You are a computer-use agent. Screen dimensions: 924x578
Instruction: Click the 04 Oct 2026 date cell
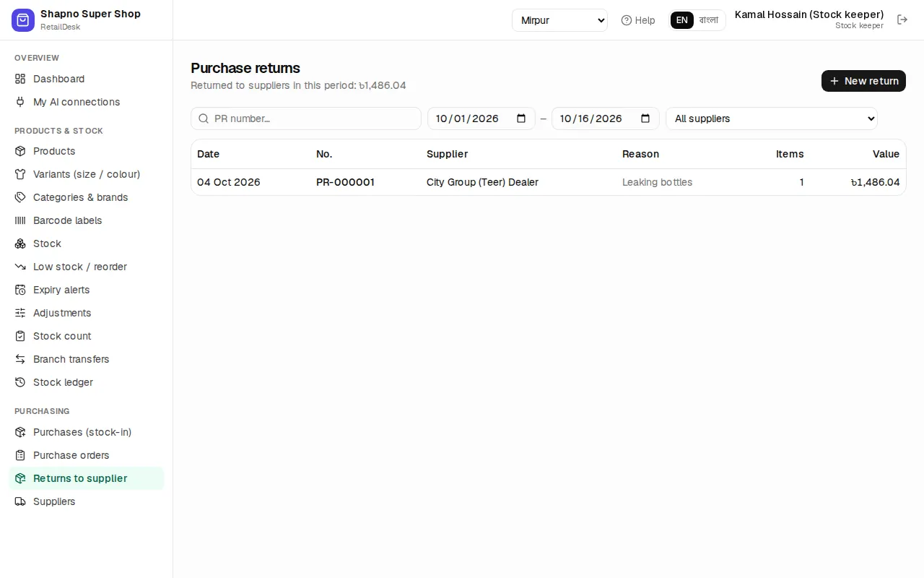pos(228,182)
